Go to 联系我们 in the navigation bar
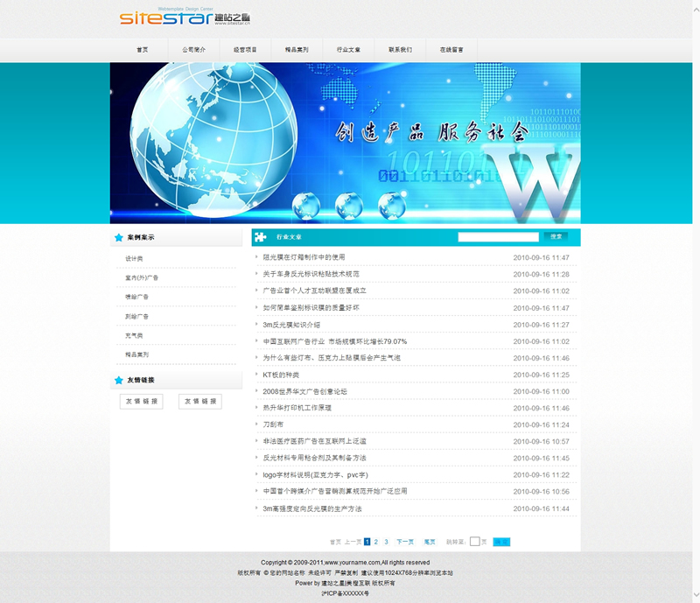This screenshot has width=700, height=603. [401, 50]
